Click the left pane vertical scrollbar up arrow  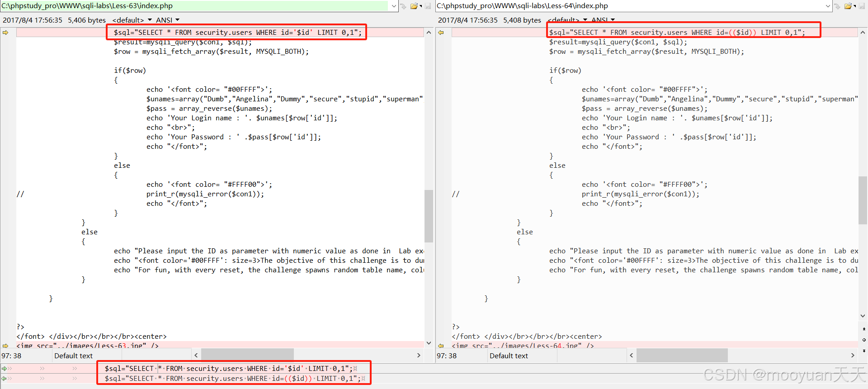pyautogui.click(x=429, y=33)
